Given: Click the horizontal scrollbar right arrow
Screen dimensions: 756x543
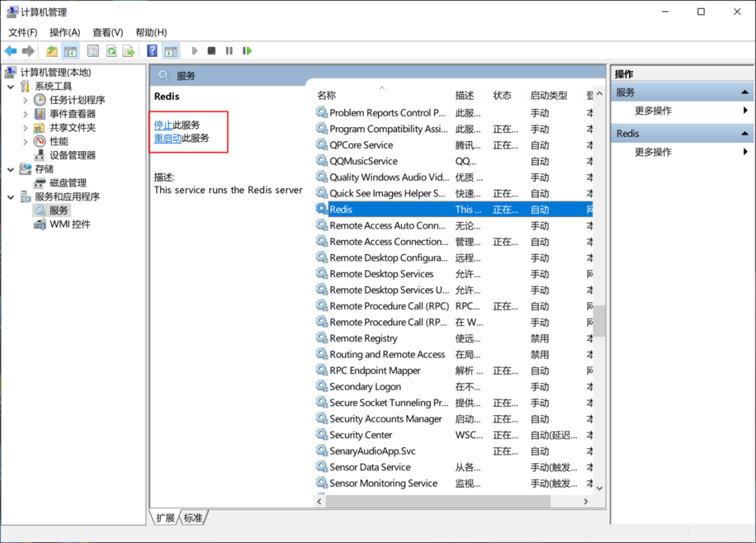Looking at the screenshot, I should click(x=586, y=501).
